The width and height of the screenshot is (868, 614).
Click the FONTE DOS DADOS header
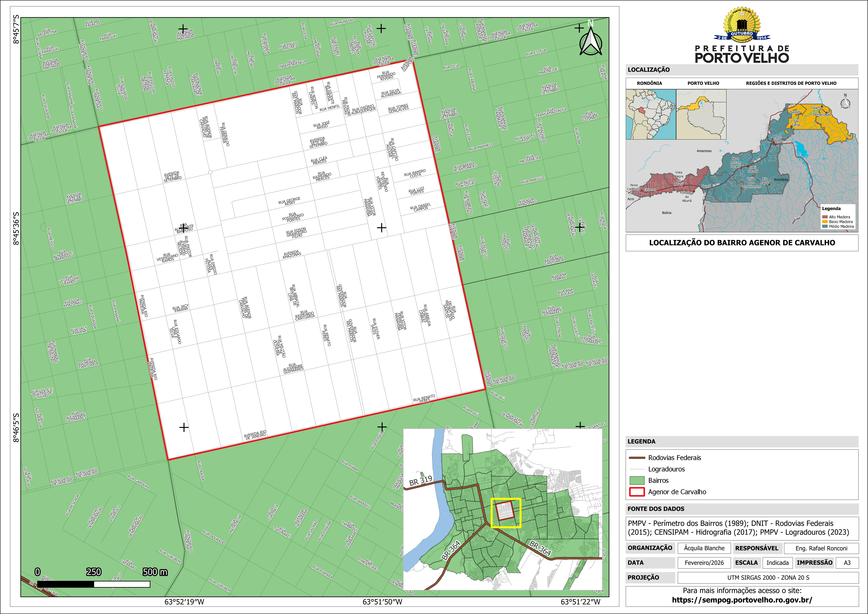[x=656, y=509]
